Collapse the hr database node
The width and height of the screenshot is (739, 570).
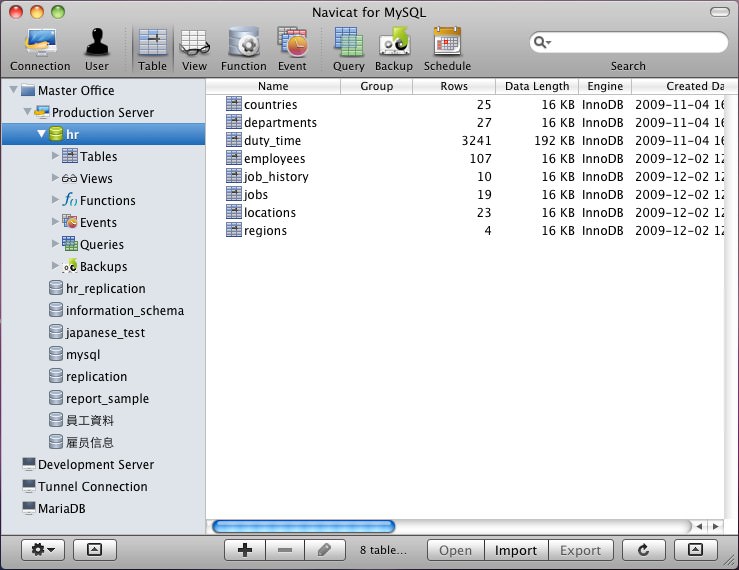point(41,134)
